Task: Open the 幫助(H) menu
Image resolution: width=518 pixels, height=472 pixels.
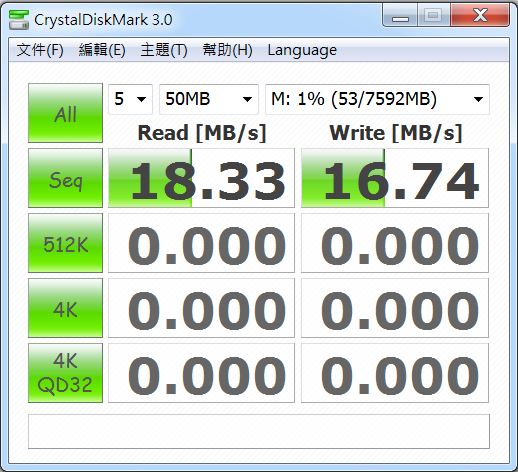Action: 227,50
